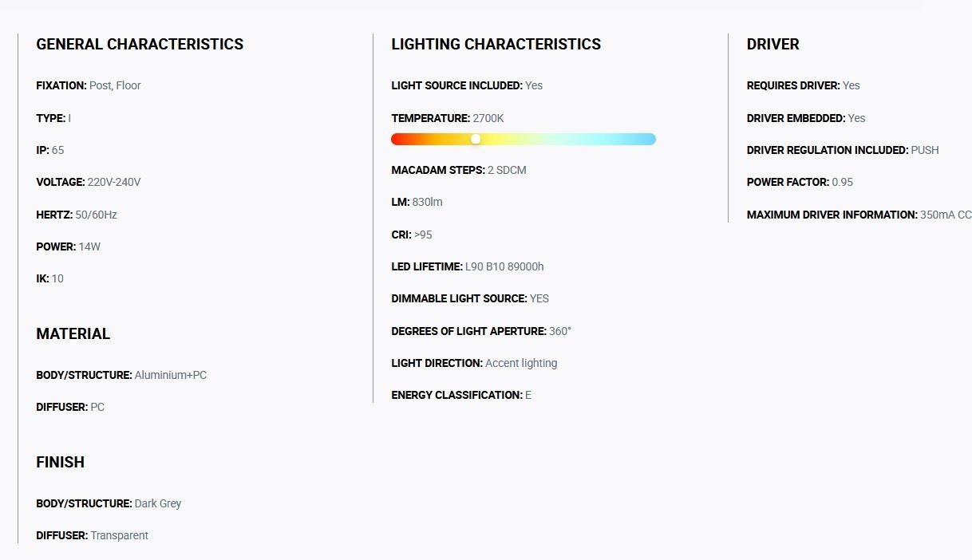
Task: Click the Energy Classification E entry
Action: pos(461,395)
